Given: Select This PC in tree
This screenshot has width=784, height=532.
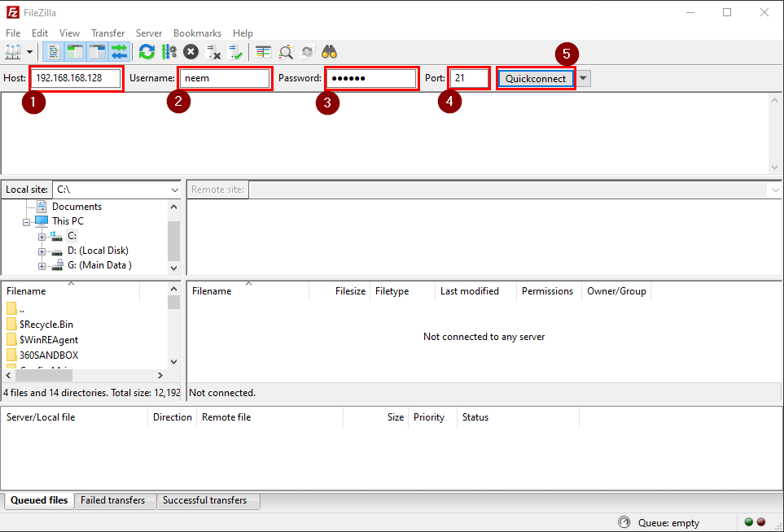Looking at the screenshot, I should point(68,220).
